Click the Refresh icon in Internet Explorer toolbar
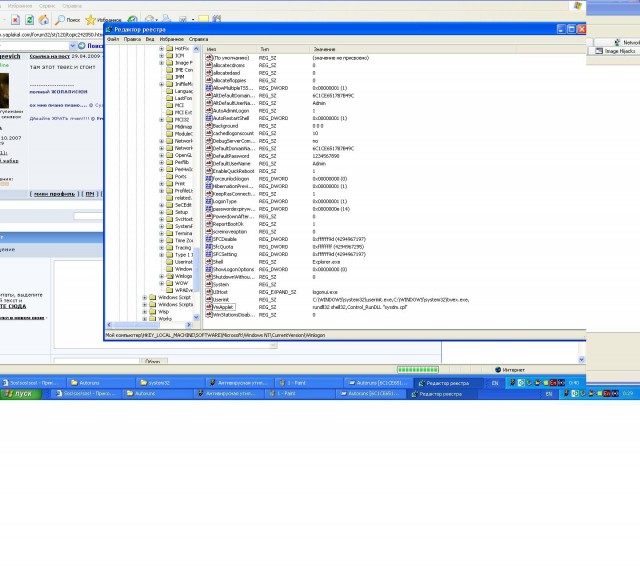The height and width of the screenshot is (569, 640). pos(29,20)
